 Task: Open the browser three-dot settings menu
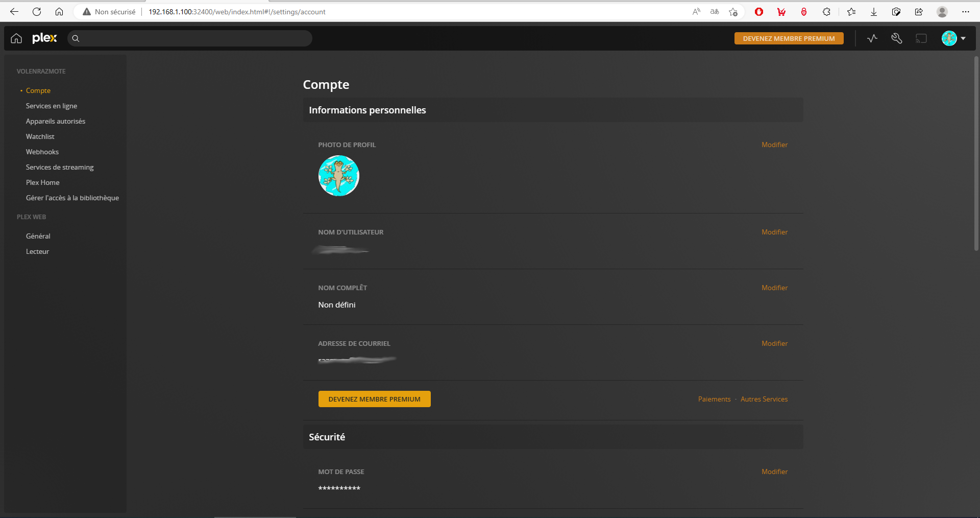(966, 12)
